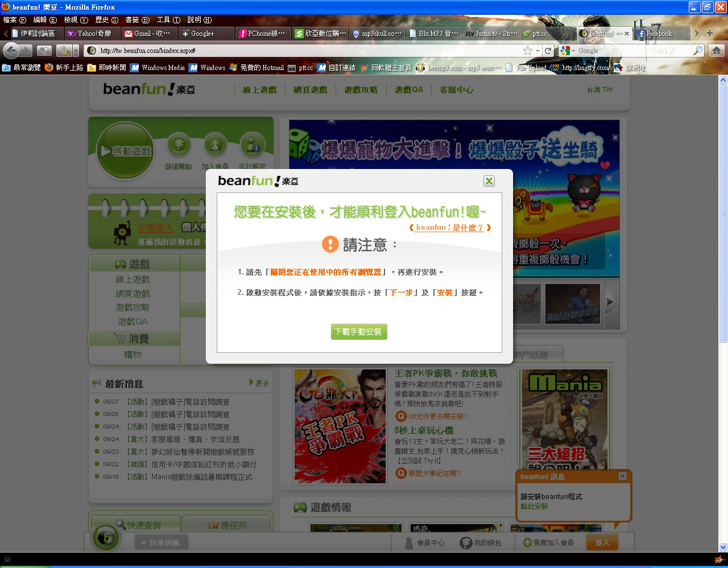This screenshot has height=568, width=728.
Task: Click the Firefox back button
Action: point(11,51)
